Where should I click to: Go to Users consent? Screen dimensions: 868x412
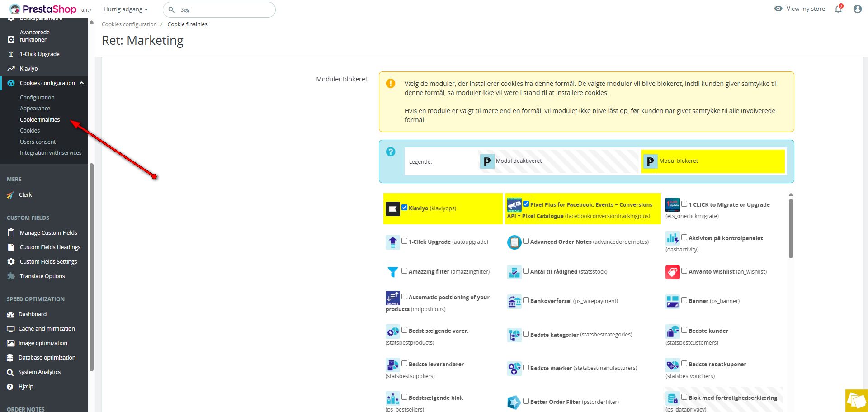[38, 142]
